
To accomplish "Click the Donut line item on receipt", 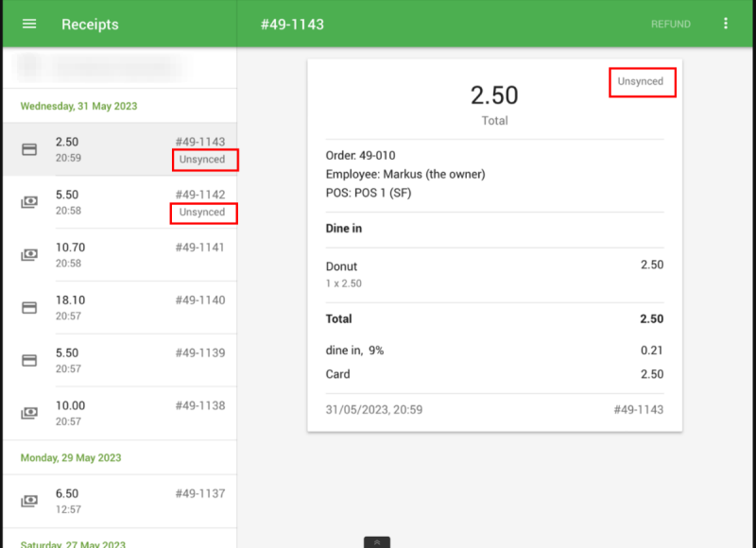I will [342, 266].
